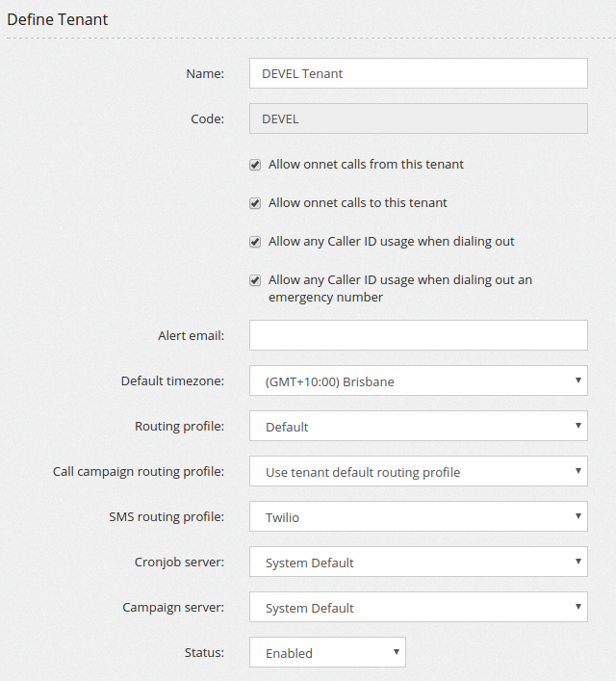
Task: Toggle Caller ID emergency number checkbox
Action: pyautogui.click(x=255, y=280)
